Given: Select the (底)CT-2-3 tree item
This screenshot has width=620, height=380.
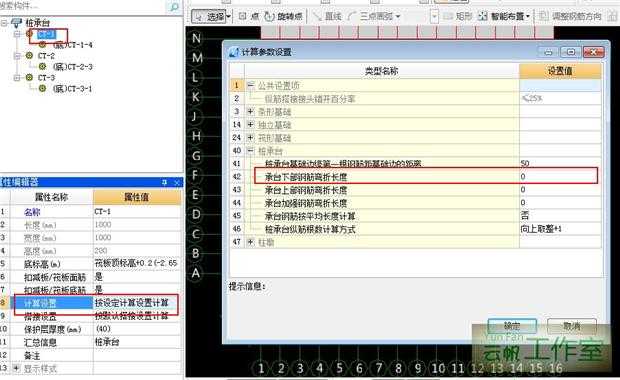Looking at the screenshot, I should 72,67.
